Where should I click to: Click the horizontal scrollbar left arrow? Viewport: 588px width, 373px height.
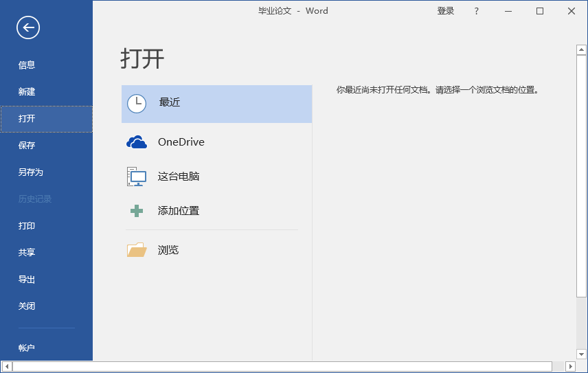pos(6,367)
